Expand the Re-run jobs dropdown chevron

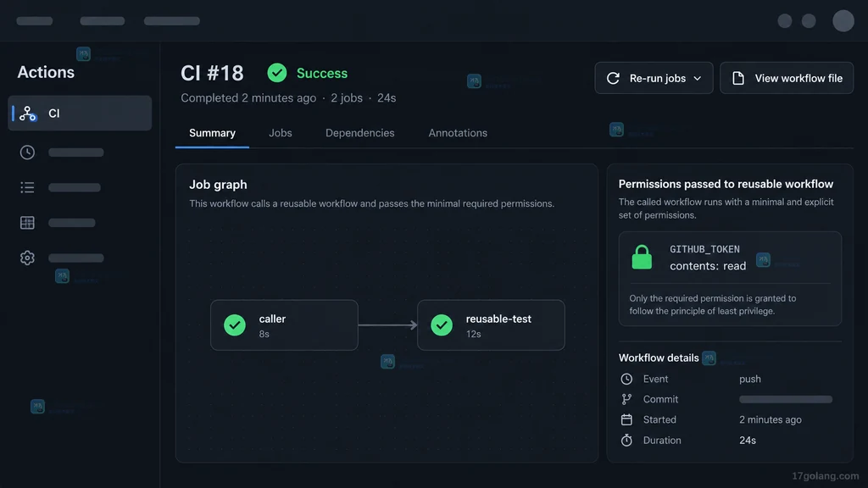pos(698,79)
